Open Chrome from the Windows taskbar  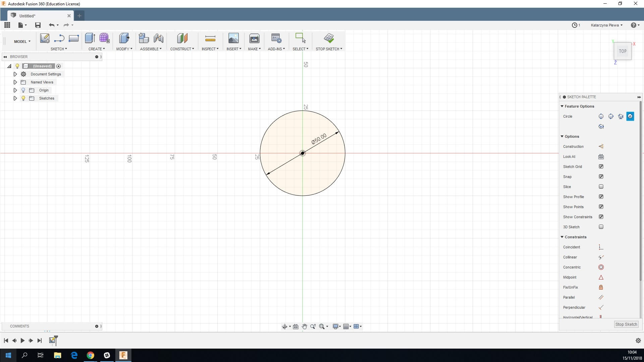[90, 355]
